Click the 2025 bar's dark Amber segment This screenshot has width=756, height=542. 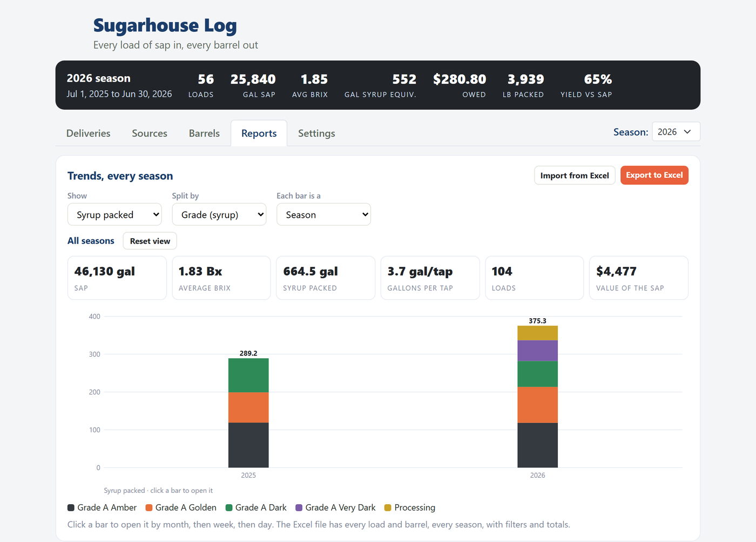pos(248,445)
